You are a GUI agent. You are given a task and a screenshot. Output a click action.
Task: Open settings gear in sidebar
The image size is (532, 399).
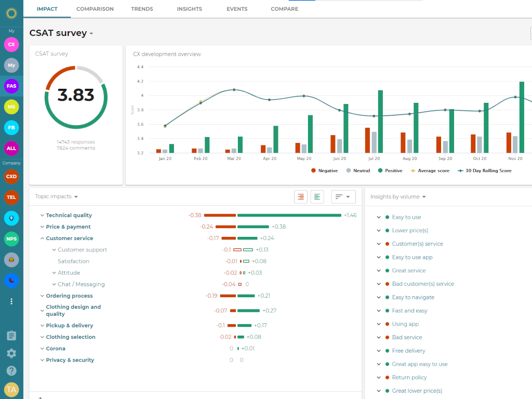(x=11, y=353)
